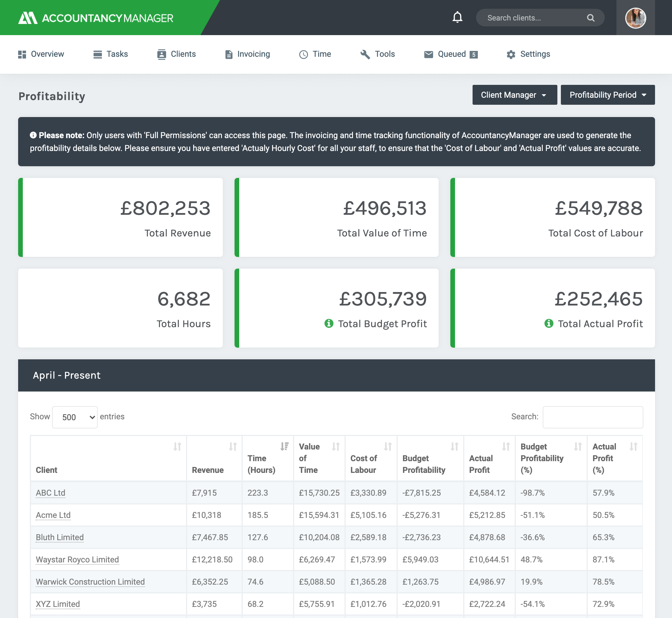Click the £802,253 Total Revenue card

[120, 217]
